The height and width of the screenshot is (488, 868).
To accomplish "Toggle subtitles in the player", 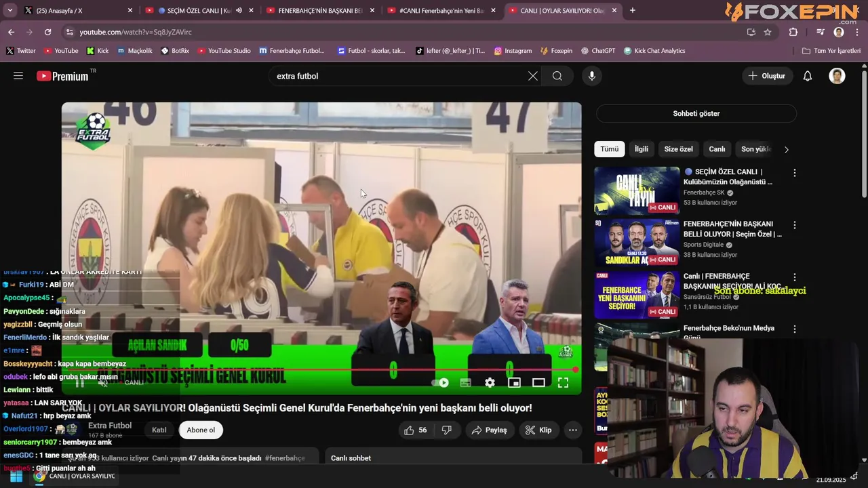I will 465,383.
